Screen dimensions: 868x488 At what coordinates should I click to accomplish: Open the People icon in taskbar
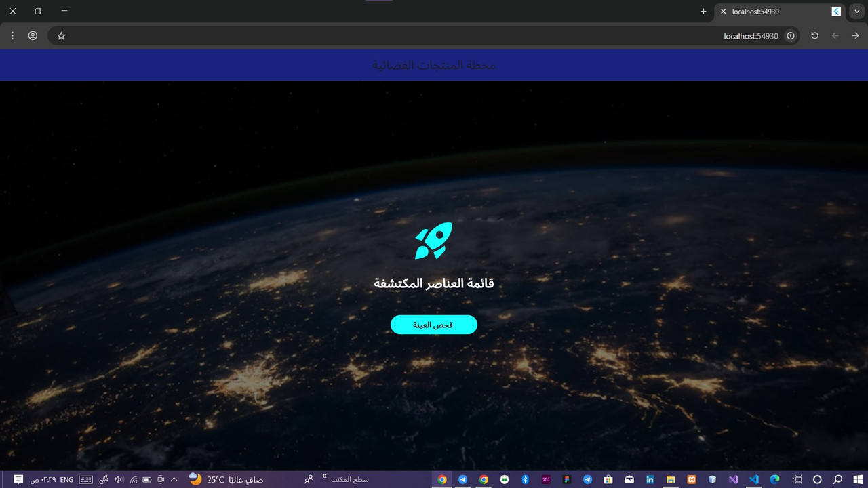[x=309, y=479]
